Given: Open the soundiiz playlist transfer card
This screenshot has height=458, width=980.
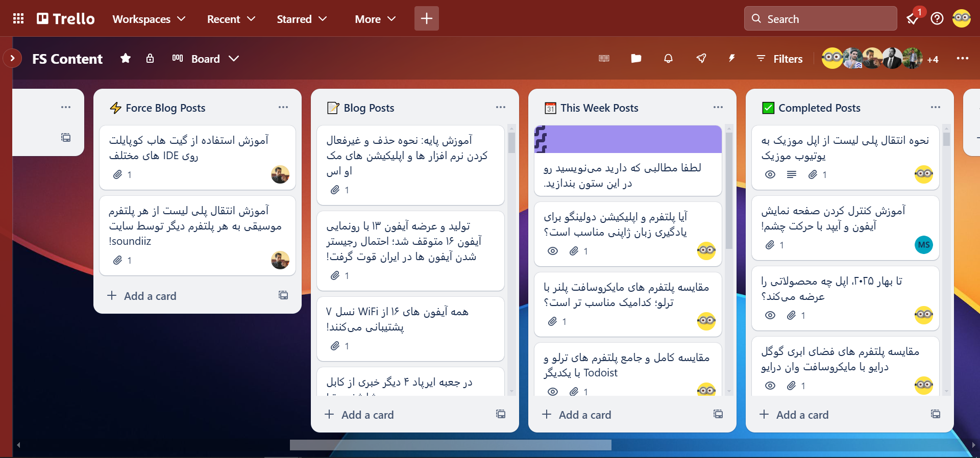Looking at the screenshot, I should [x=198, y=236].
